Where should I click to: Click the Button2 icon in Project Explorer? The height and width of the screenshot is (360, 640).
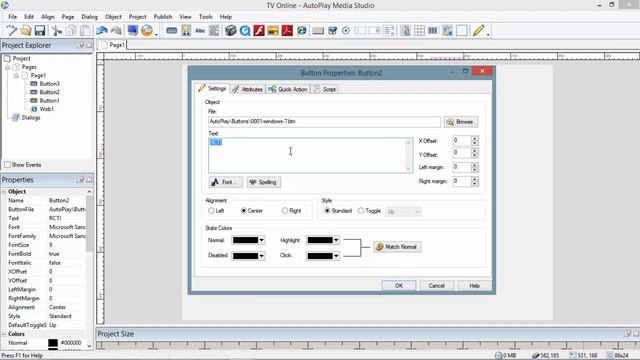click(x=33, y=92)
